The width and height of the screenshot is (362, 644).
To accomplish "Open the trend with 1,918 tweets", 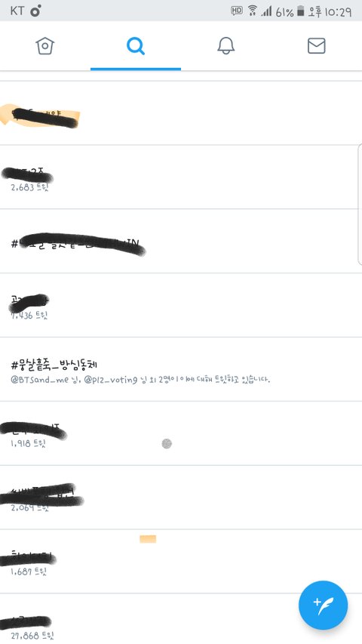I will [x=181, y=433].
